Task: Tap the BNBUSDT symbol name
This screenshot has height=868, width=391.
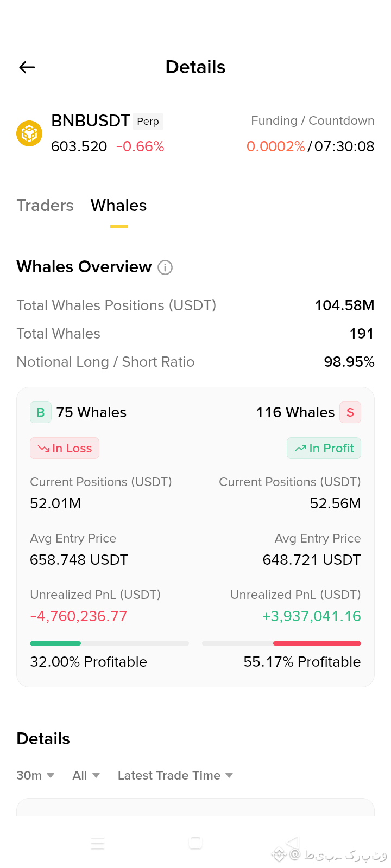Action: point(91,120)
